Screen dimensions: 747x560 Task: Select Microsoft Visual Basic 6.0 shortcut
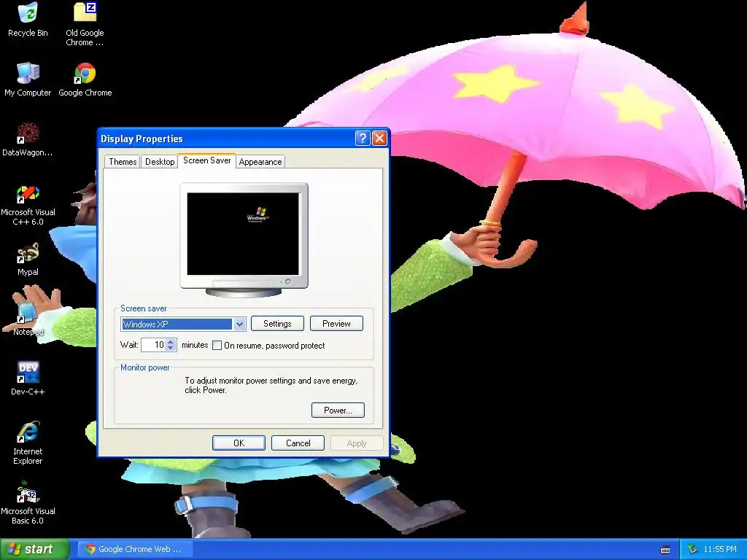28,503
